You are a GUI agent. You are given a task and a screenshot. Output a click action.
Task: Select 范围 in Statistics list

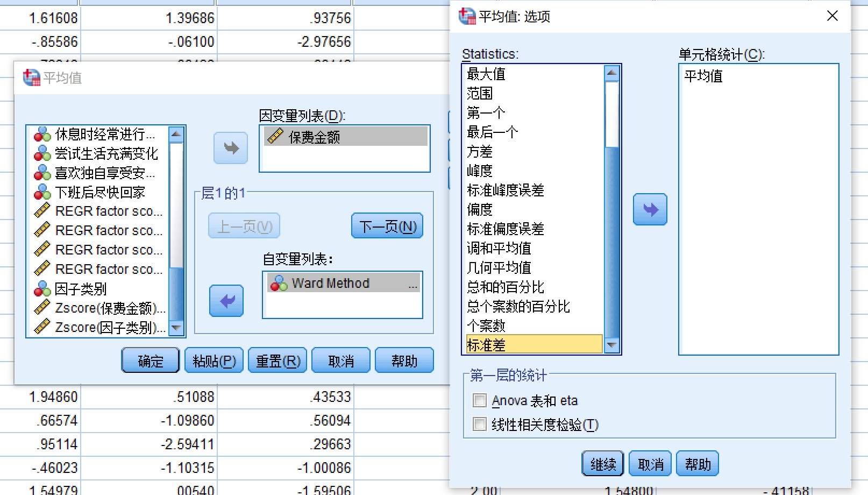point(534,93)
